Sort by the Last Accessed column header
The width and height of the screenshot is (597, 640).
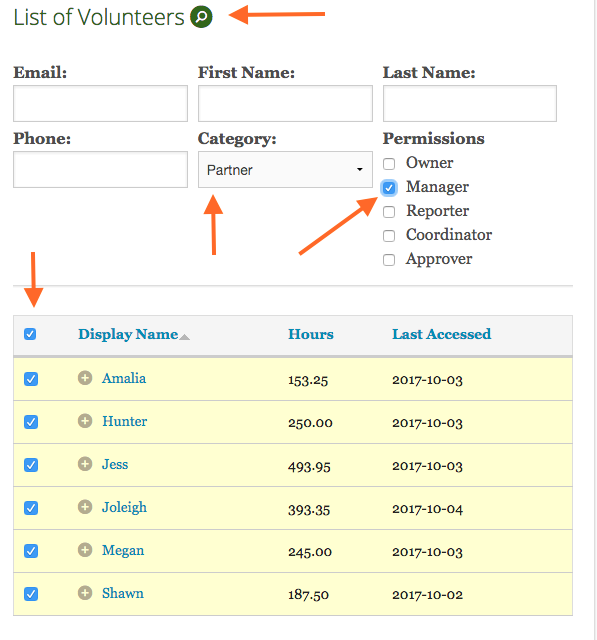click(442, 334)
